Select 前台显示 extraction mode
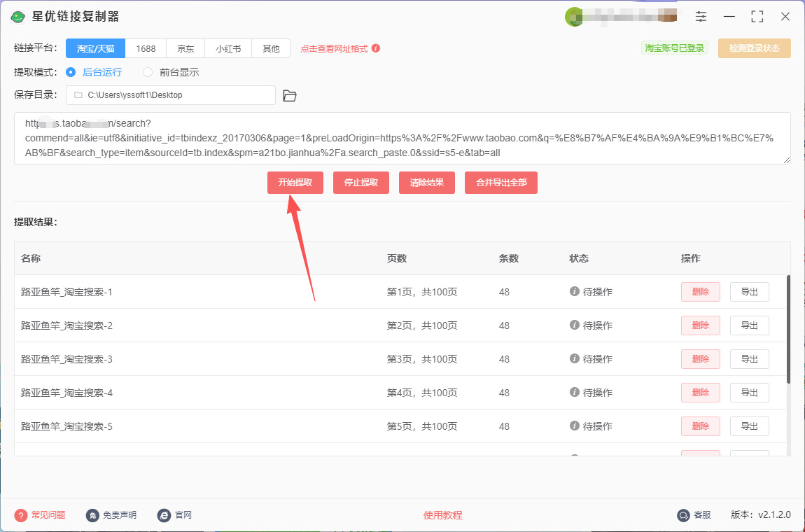 point(171,72)
